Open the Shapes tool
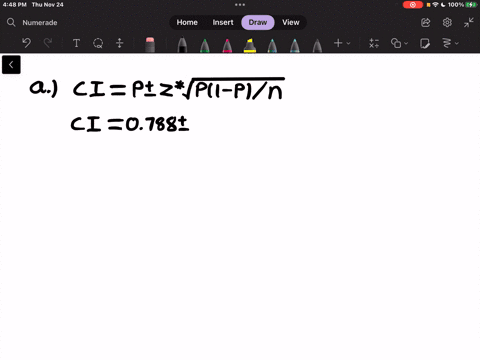 coord(396,43)
